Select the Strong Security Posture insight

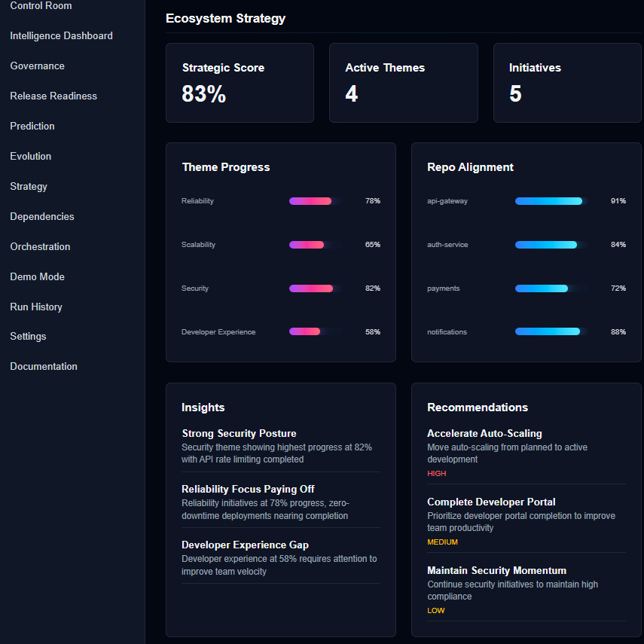pyautogui.click(x=239, y=433)
